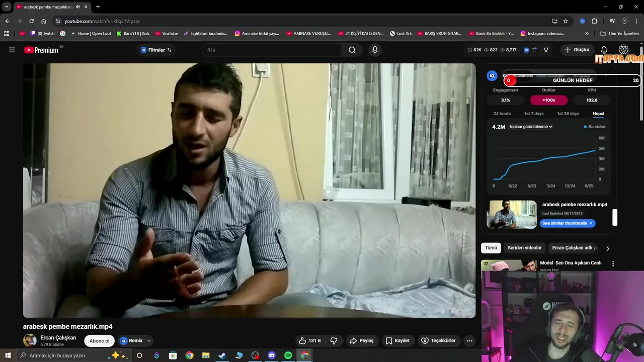
Task: Open Chrome apps grid in bookmarks bar
Action: (7, 33)
